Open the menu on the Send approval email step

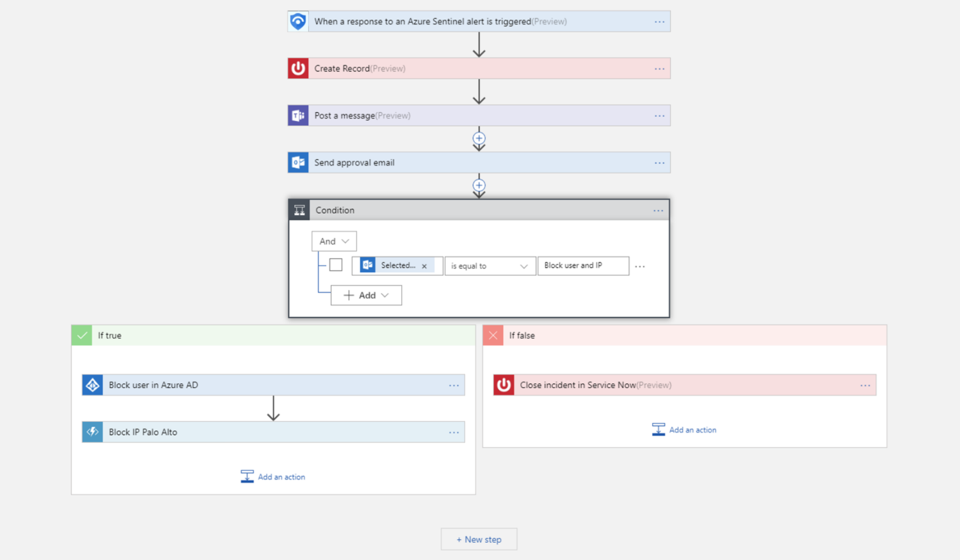pyautogui.click(x=659, y=163)
